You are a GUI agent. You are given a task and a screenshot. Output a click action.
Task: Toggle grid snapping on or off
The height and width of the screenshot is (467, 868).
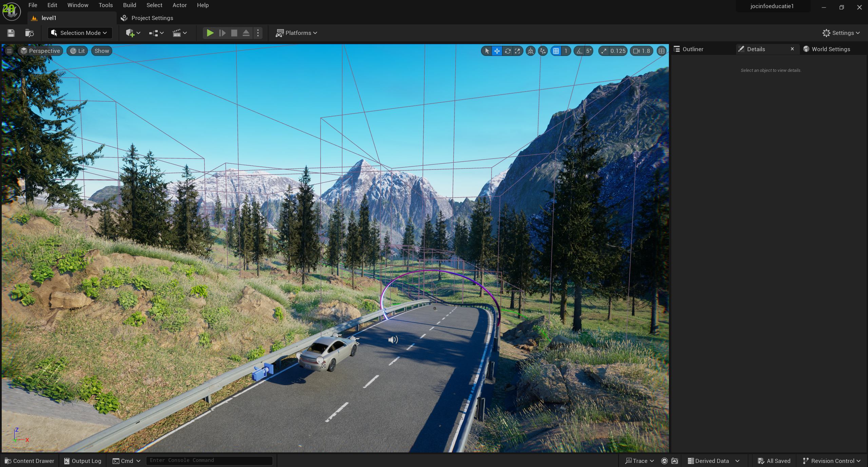[556, 51]
